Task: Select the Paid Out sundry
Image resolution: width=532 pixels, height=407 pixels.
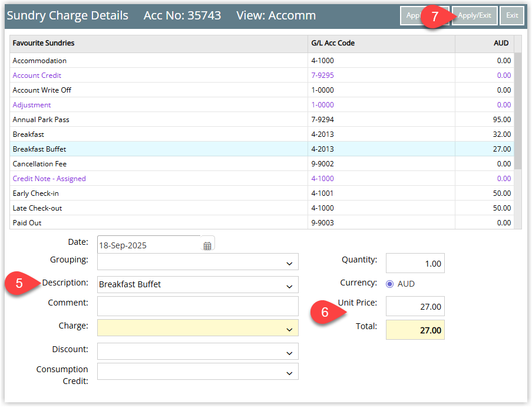Action: (x=262, y=223)
